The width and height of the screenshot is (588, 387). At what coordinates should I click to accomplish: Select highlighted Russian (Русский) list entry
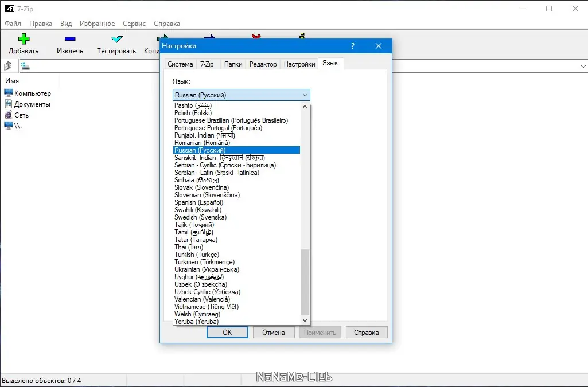point(236,150)
